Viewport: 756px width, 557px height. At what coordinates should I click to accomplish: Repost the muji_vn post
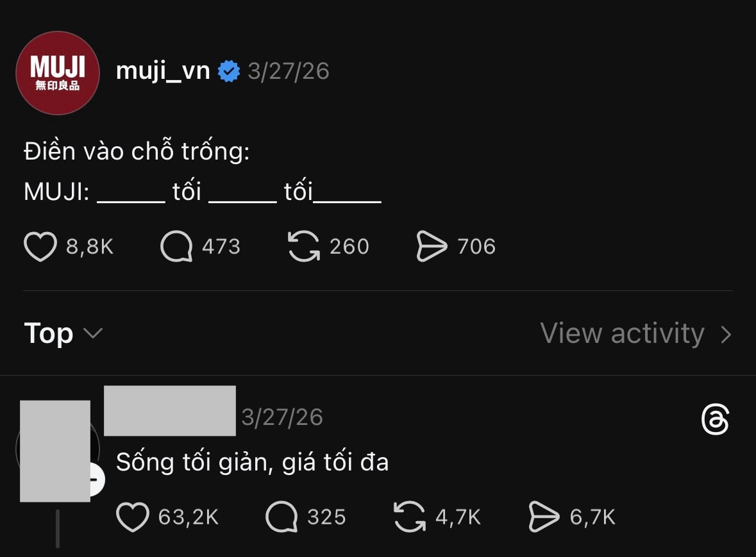[x=304, y=247]
